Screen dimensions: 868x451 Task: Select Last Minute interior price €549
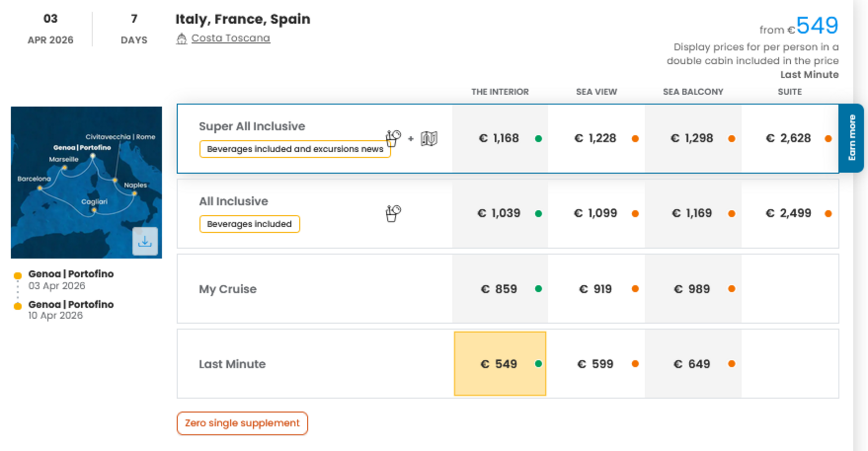499,364
